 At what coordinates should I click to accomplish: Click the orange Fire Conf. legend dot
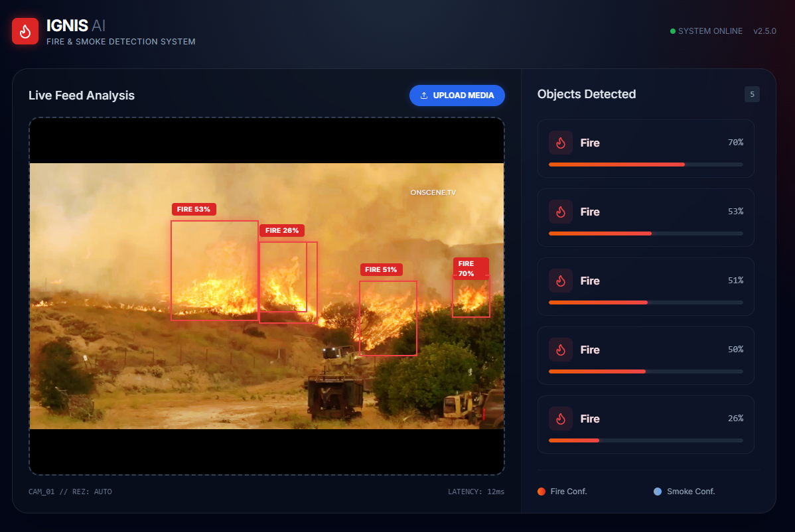(x=542, y=492)
